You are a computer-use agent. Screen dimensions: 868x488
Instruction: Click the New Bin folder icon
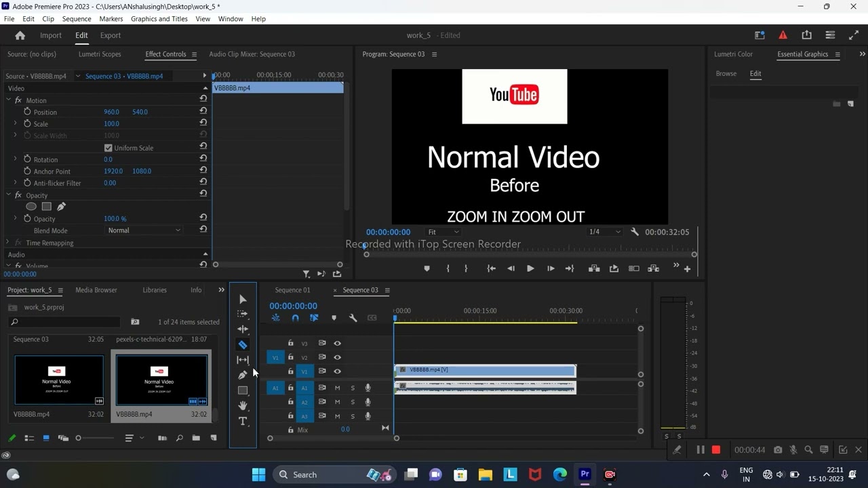click(196, 439)
